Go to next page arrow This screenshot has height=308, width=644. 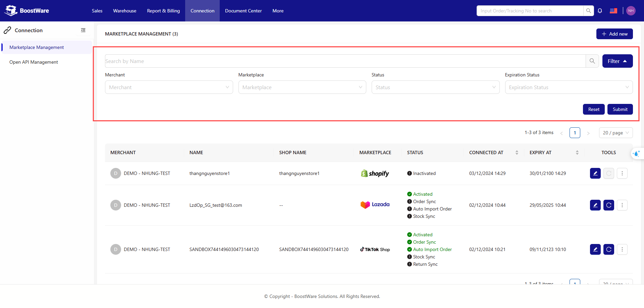tap(588, 133)
